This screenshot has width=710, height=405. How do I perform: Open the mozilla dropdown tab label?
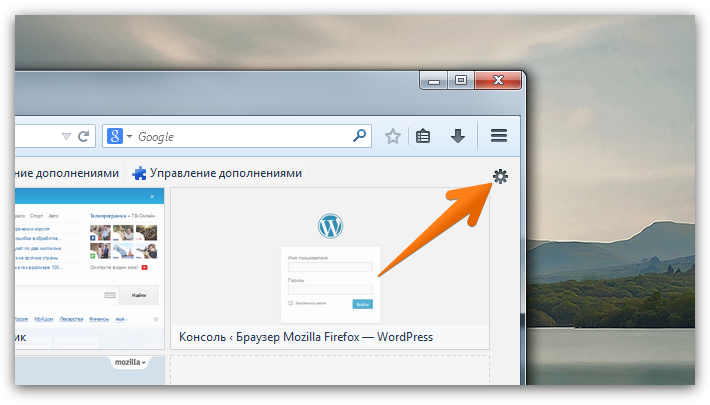click(x=130, y=362)
